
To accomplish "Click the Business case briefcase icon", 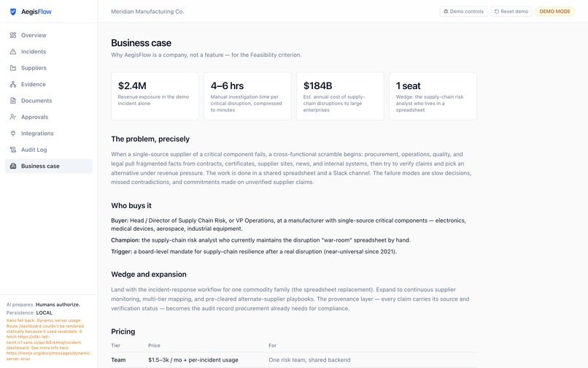I will pyautogui.click(x=13, y=166).
